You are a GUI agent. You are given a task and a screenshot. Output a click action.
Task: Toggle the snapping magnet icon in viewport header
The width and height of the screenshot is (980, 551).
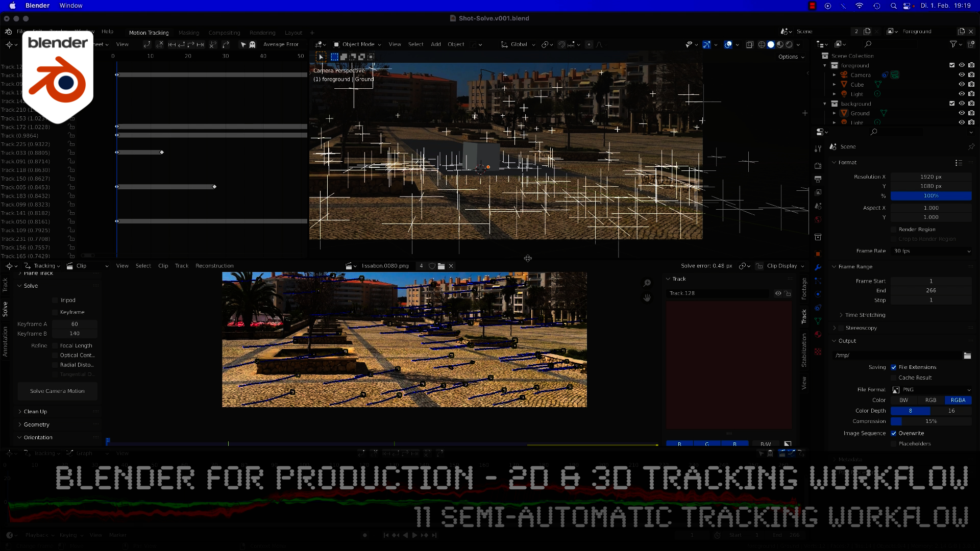(562, 44)
